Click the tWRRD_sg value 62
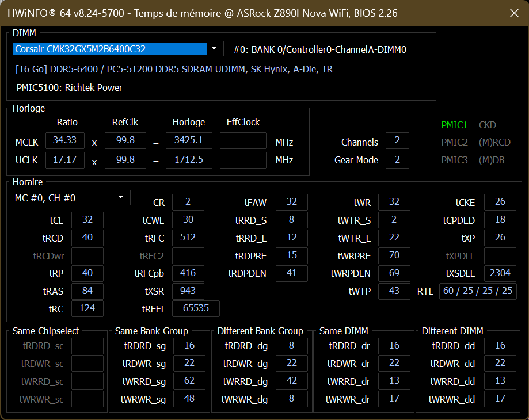This screenshot has width=529, height=420. point(189,381)
